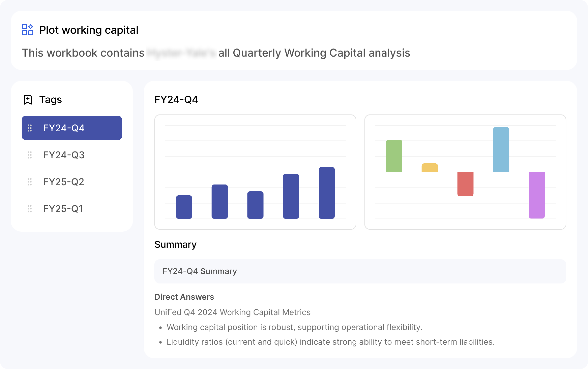This screenshot has height=369, width=588.
Task: Click the FY25-Q1 drag handle icon
Action: 30,209
